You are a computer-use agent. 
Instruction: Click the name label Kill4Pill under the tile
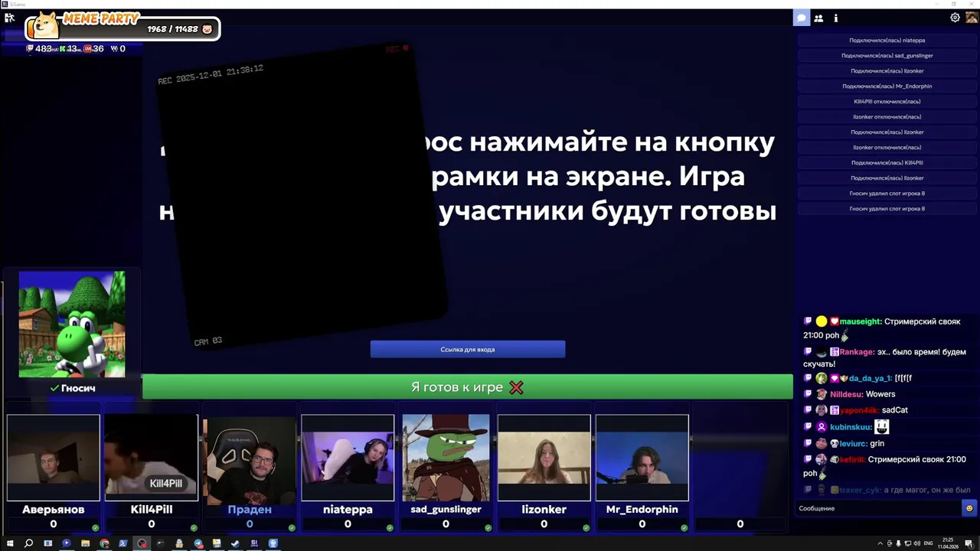coord(152,509)
